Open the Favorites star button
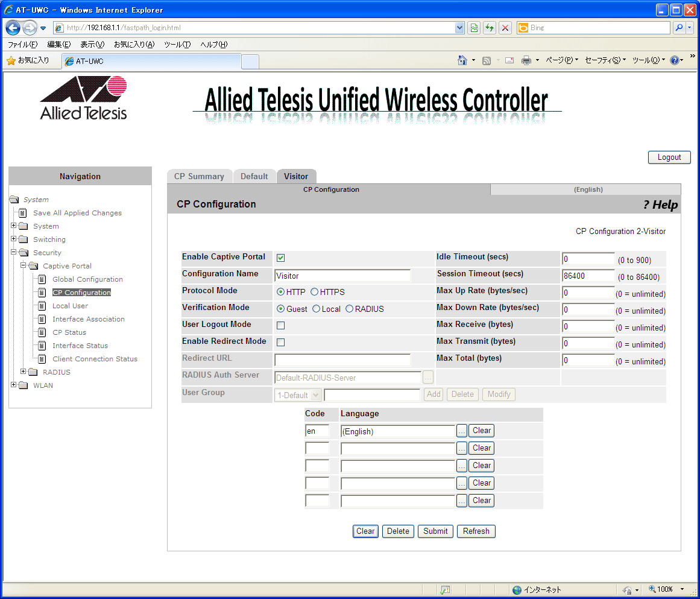This screenshot has width=700, height=599. [x=28, y=60]
